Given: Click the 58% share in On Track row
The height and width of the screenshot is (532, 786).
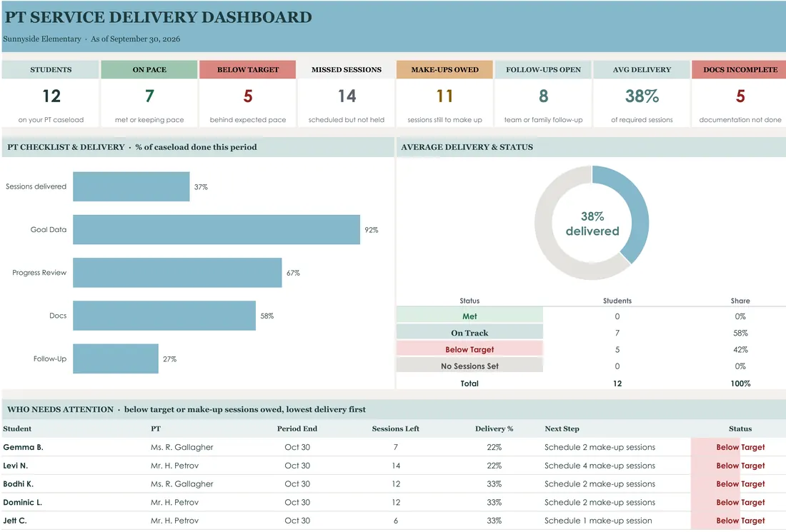Looking at the screenshot, I should (x=740, y=333).
